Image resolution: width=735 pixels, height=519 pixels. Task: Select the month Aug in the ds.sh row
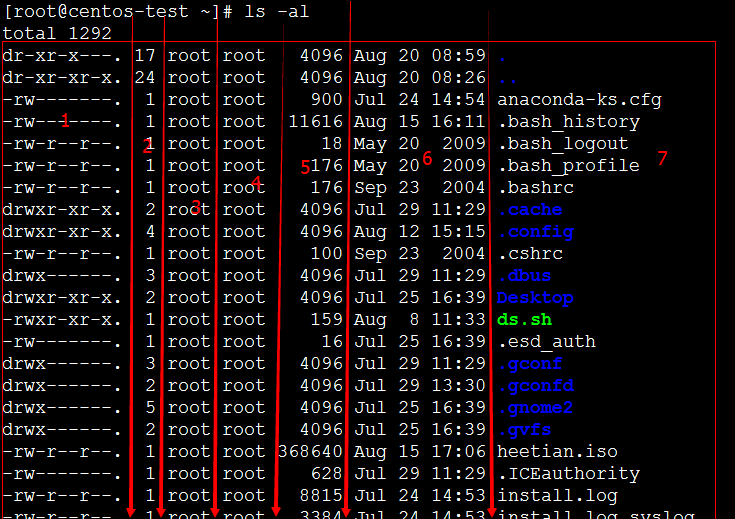[370, 320]
